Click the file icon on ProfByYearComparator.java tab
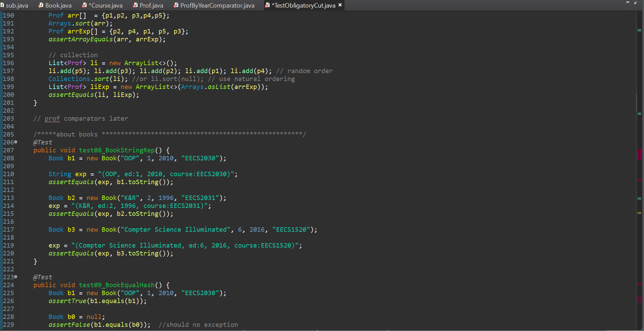 tap(176, 5)
